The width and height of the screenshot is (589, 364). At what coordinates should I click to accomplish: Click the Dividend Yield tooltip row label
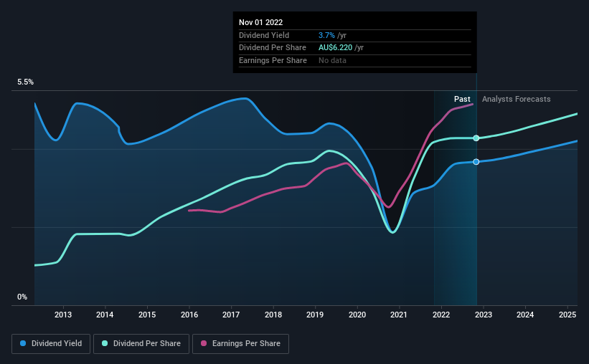coord(264,35)
